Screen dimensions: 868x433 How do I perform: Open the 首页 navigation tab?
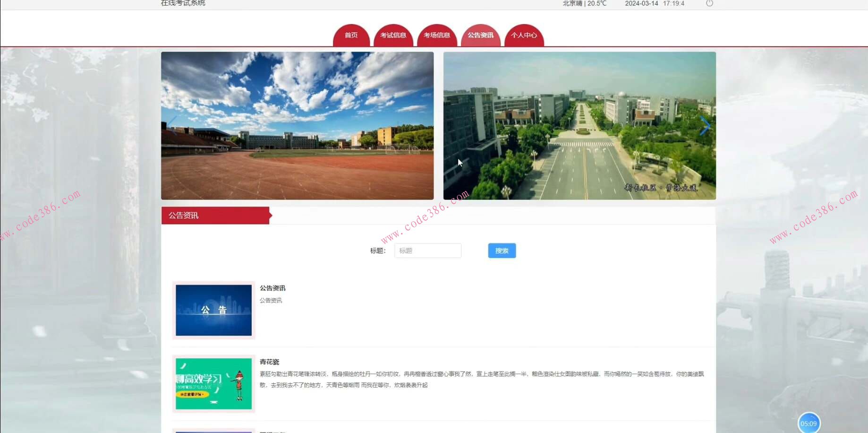[351, 35]
